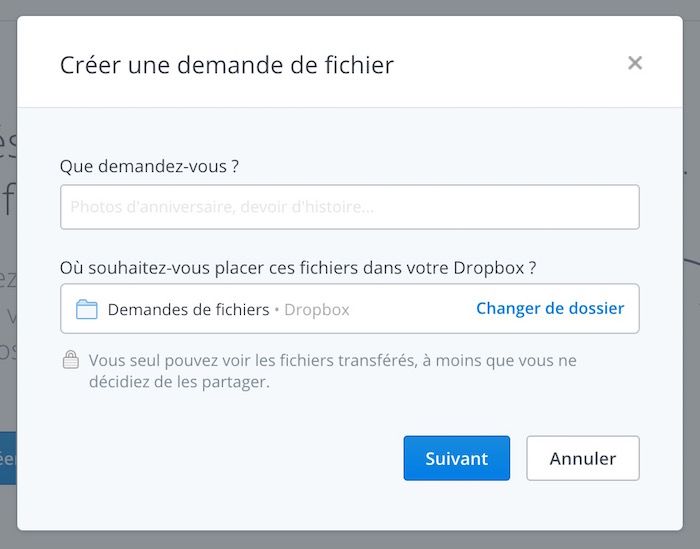This screenshot has height=549, width=700.
Task: Click empty space in the destination folder box
Action: click(x=410, y=309)
